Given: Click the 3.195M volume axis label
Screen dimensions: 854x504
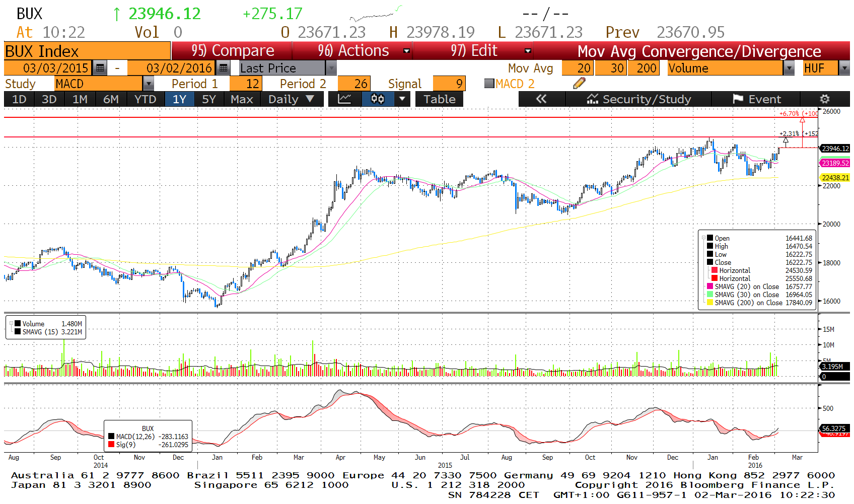Looking at the screenshot, I should tap(835, 367).
